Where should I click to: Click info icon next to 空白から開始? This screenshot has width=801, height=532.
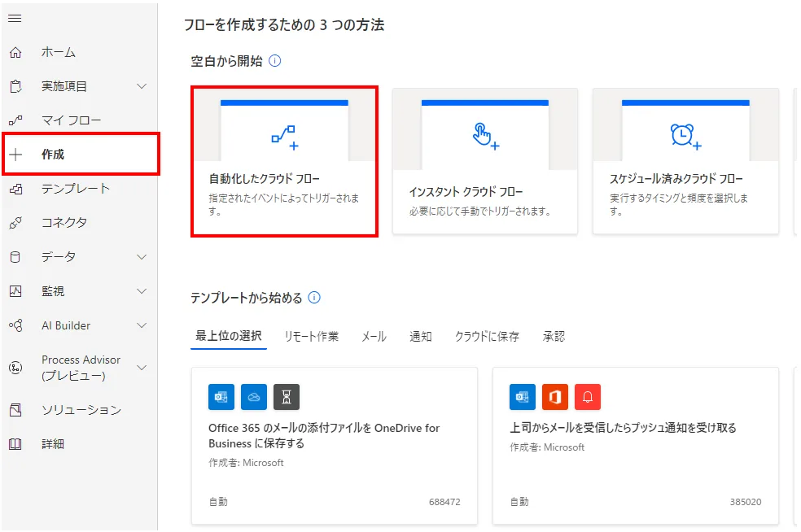click(x=274, y=61)
